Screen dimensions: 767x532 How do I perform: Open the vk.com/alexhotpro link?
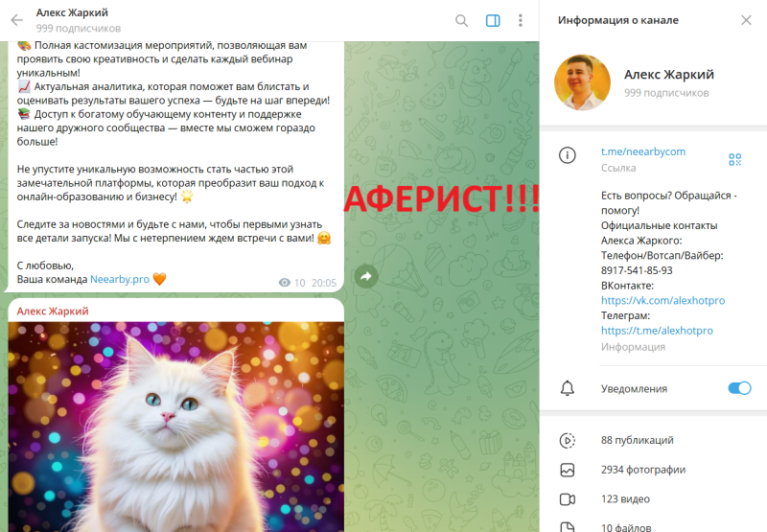pyautogui.click(x=662, y=300)
